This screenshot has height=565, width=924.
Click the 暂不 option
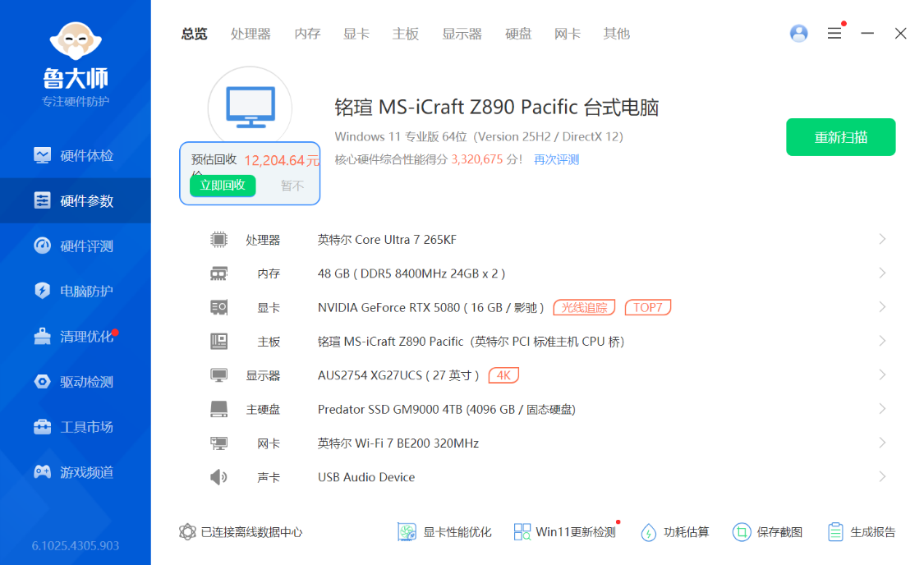pos(292,186)
